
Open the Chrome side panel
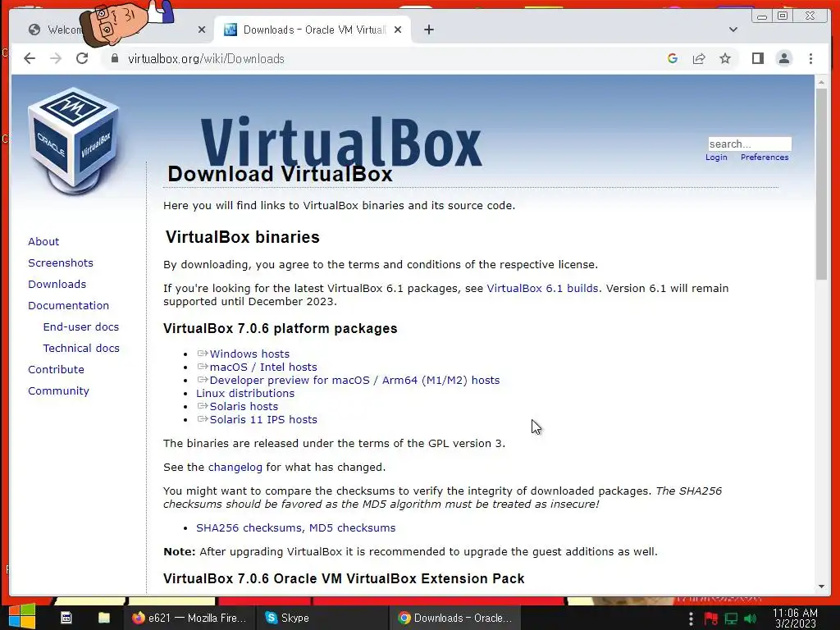coord(757,58)
